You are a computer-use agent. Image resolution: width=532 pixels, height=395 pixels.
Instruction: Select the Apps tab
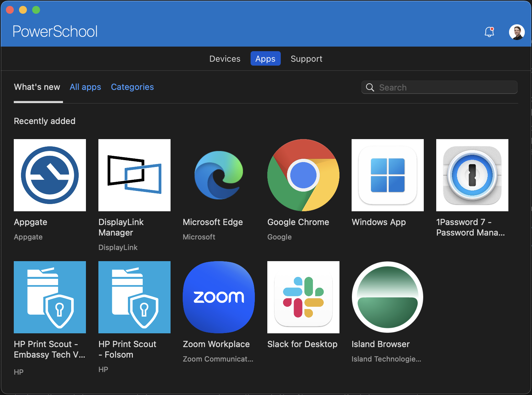click(x=265, y=59)
